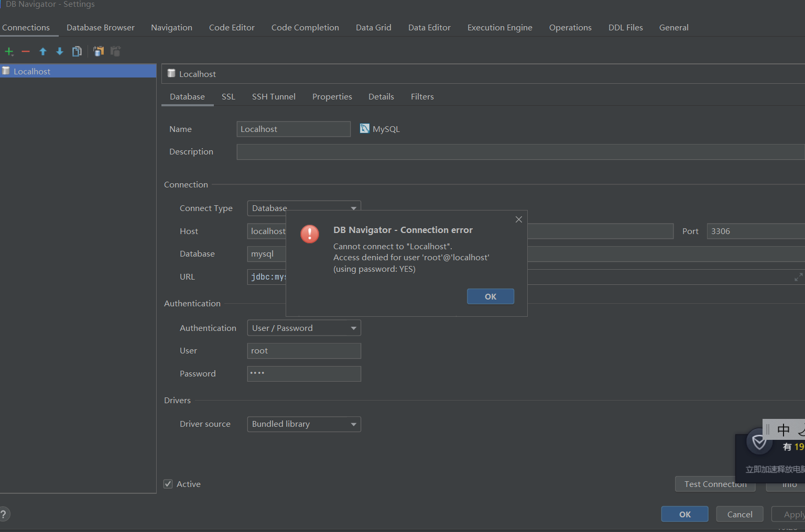Expand the Driver source dropdown
805x532 pixels.
(x=303, y=424)
